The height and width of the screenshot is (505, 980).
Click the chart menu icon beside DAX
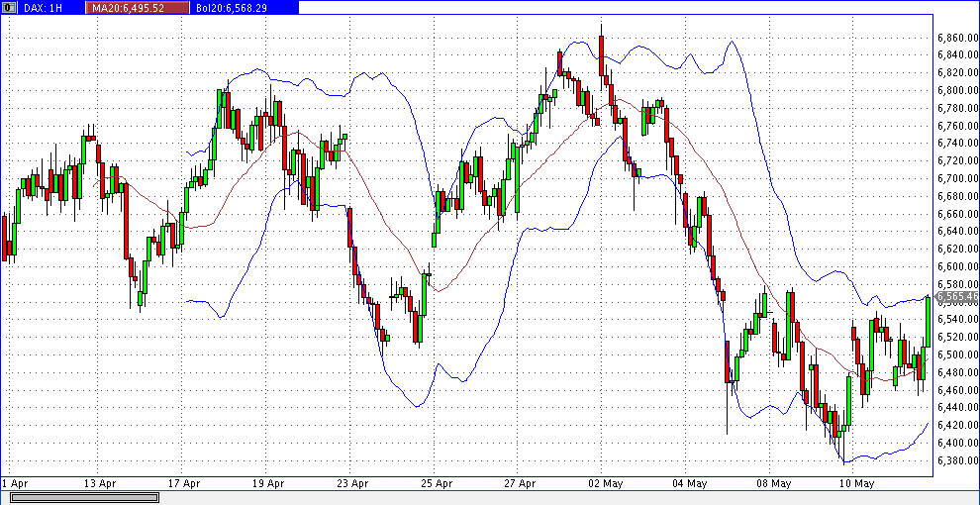point(8,8)
